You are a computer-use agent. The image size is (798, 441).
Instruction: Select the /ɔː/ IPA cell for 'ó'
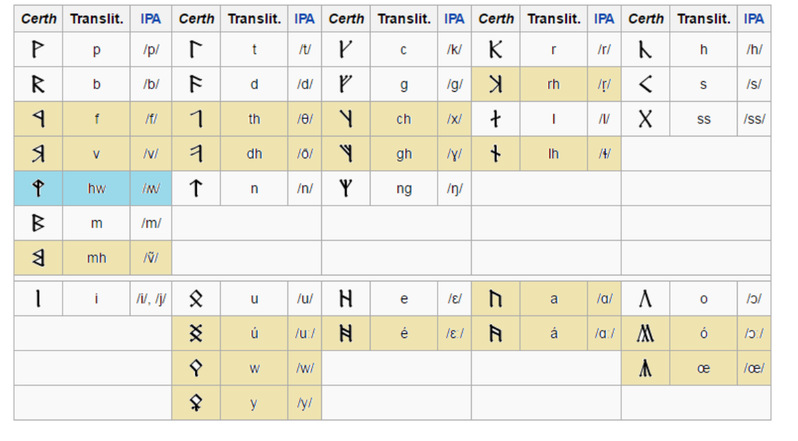[x=754, y=333]
